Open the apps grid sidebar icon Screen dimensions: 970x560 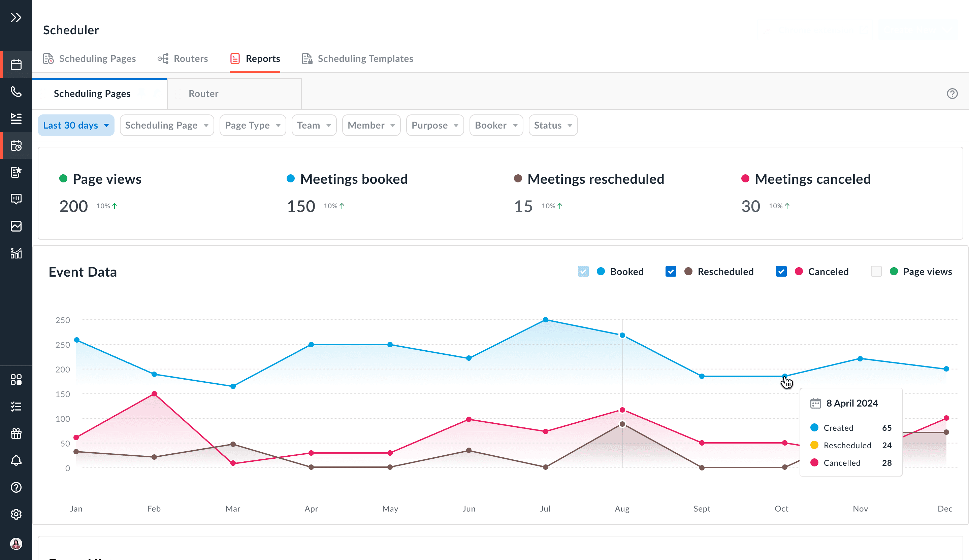[x=16, y=380]
